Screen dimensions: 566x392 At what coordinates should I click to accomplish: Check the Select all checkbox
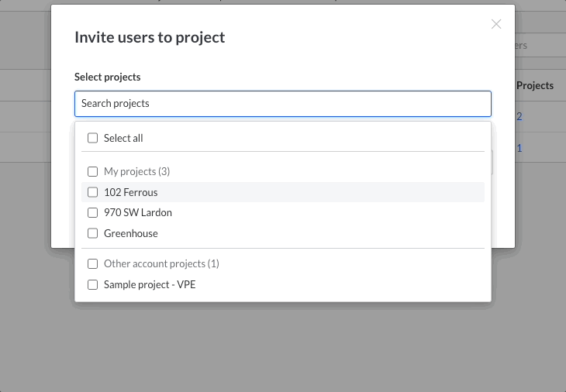pos(93,138)
